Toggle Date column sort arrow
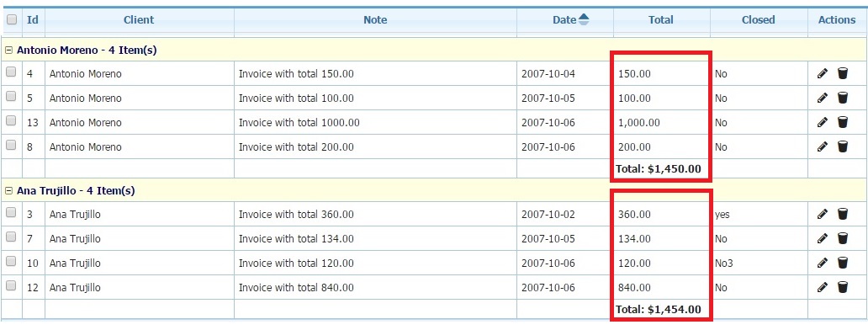 click(584, 20)
